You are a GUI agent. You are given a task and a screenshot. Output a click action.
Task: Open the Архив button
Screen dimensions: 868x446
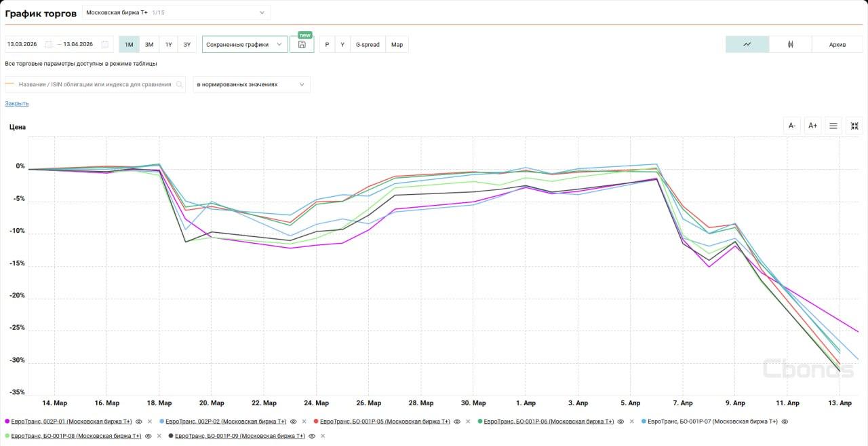click(x=837, y=45)
